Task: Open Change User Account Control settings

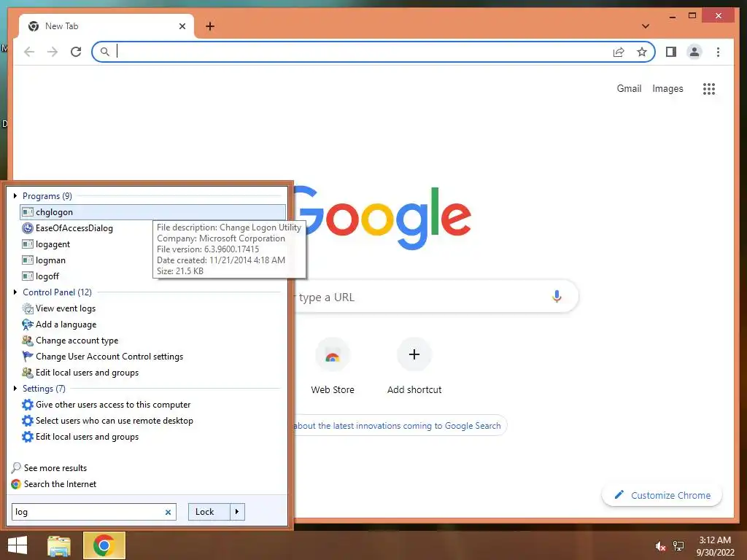Action: click(102, 356)
